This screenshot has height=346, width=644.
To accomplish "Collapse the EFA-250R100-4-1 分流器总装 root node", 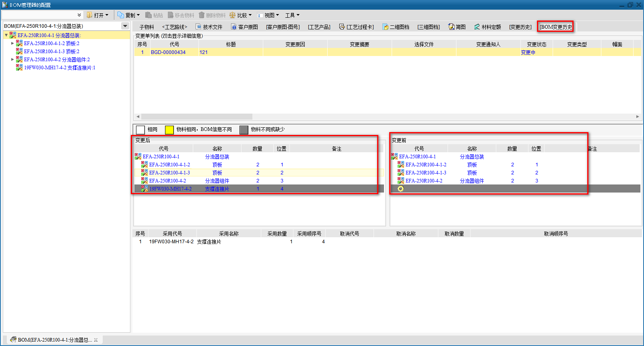I will 6,35.
